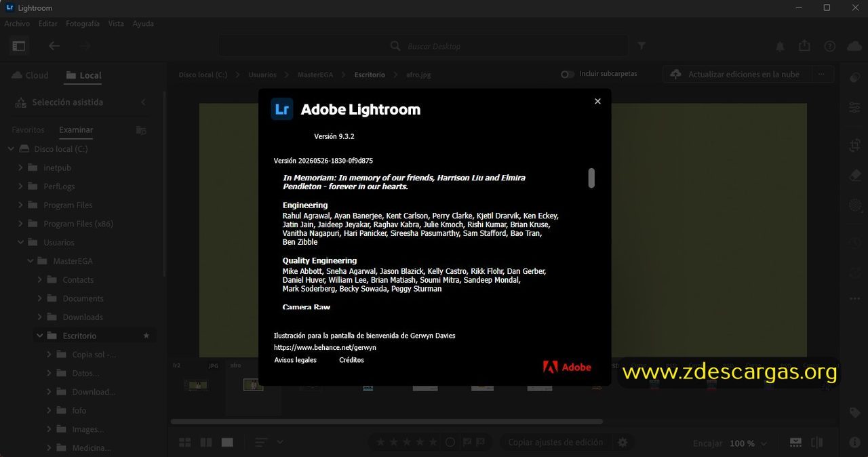Click the sort order icon
Screen dimensions: 868x457
point(261,443)
